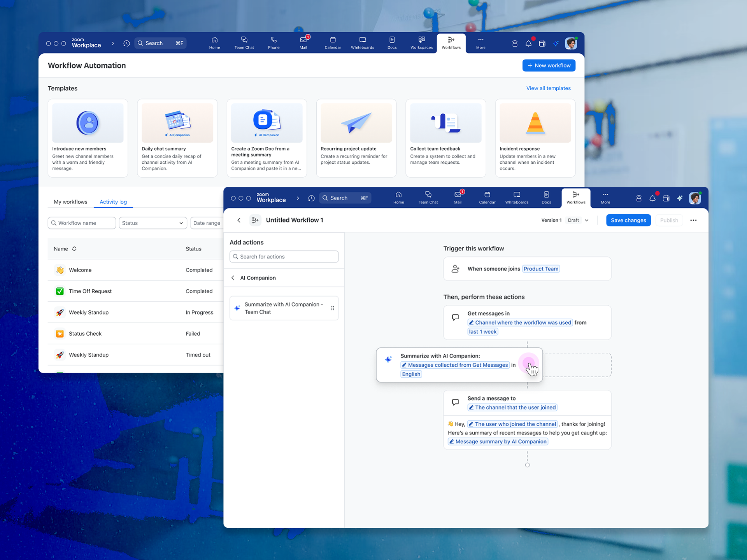Open Whiteboards in the back window navbar
This screenshot has width=747, height=560.
coord(362,43)
